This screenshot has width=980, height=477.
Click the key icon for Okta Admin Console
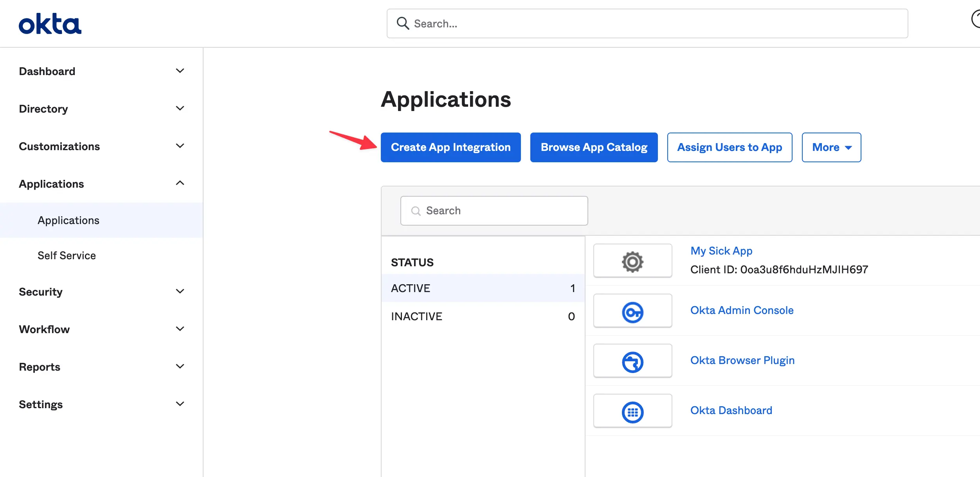tap(632, 310)
